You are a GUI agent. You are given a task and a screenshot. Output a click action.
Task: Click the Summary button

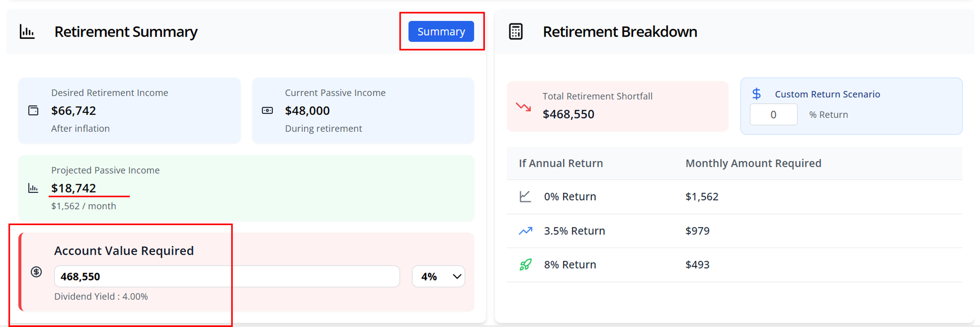point(441,31)
